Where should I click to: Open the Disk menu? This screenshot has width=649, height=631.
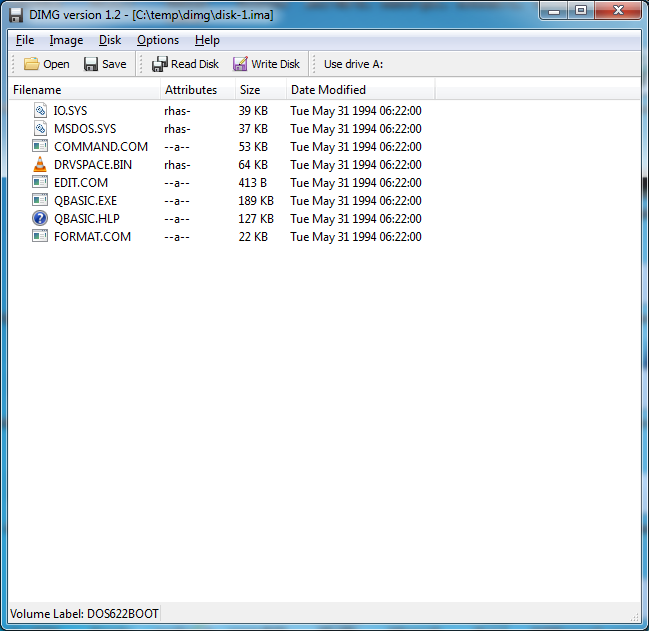110,40
